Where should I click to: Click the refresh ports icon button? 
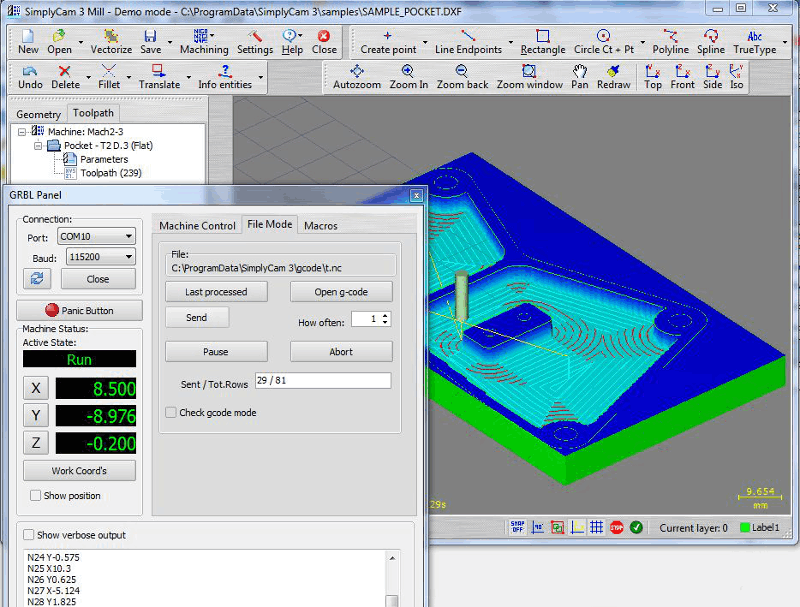pyautogui.click(x=37, y=279)
